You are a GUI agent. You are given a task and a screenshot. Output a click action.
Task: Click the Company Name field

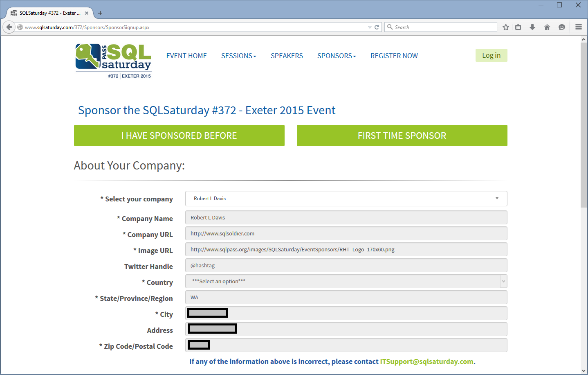tap(346, 217)
